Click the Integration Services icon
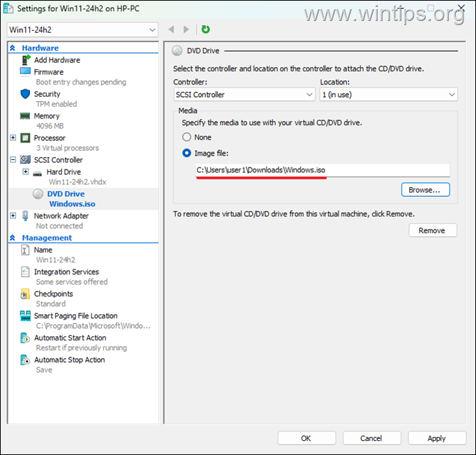The width and height of the screenshot is (476, 455). click(x=25, y=272)
